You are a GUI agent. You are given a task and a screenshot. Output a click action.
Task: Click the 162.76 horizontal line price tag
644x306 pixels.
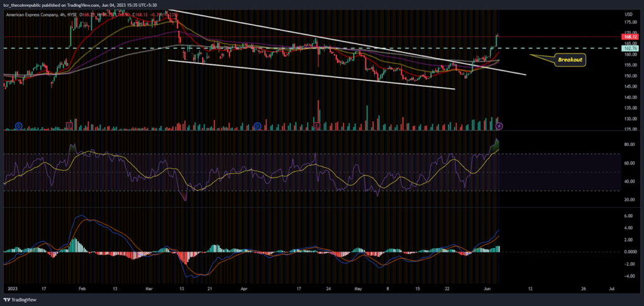coord(630,48)
